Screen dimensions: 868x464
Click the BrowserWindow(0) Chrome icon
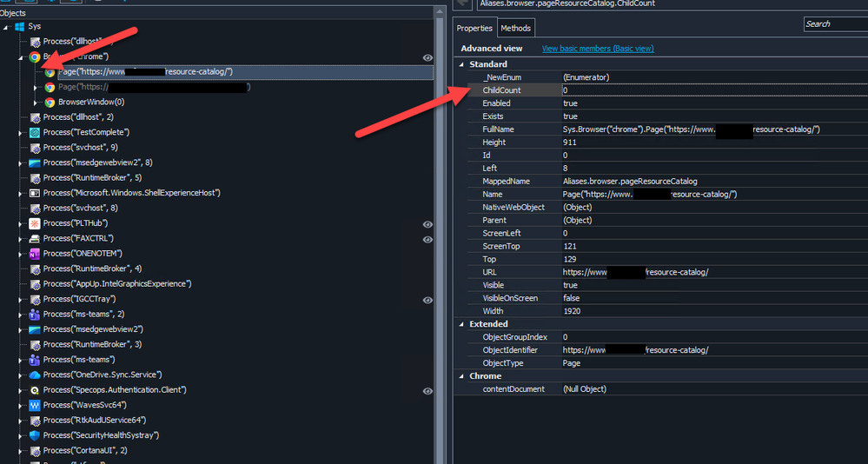50,103
